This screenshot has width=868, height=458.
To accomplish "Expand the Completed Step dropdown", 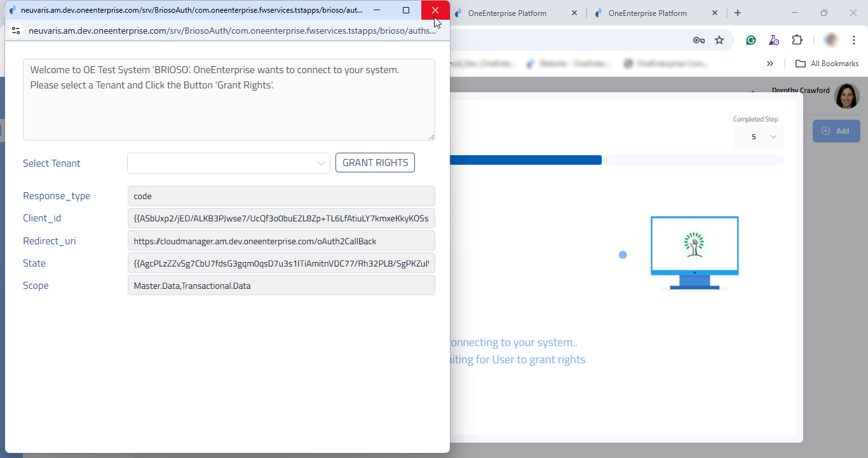I will (758, 137).
